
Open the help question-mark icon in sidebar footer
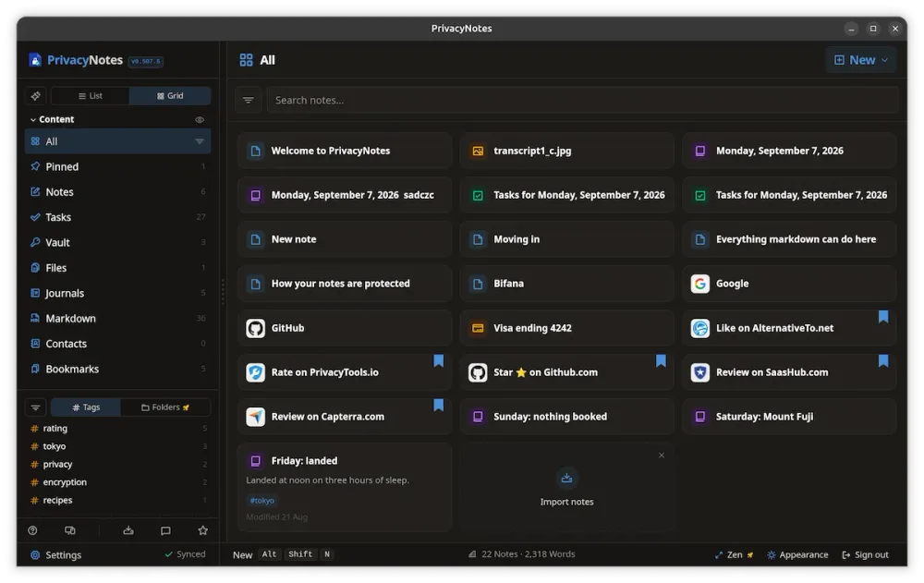coord(33,530)
